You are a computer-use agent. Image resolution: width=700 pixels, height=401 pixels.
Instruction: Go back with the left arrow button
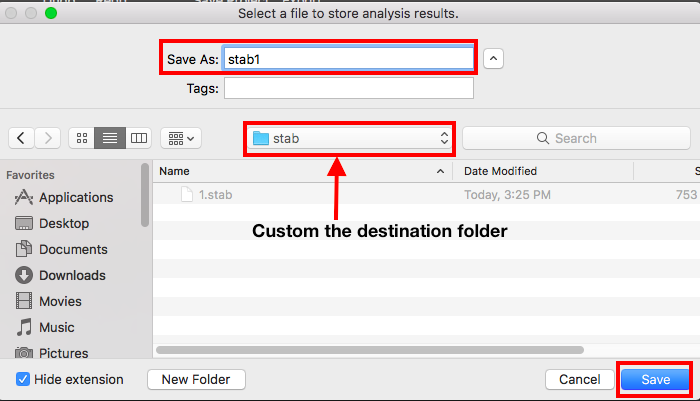(21, 138)
